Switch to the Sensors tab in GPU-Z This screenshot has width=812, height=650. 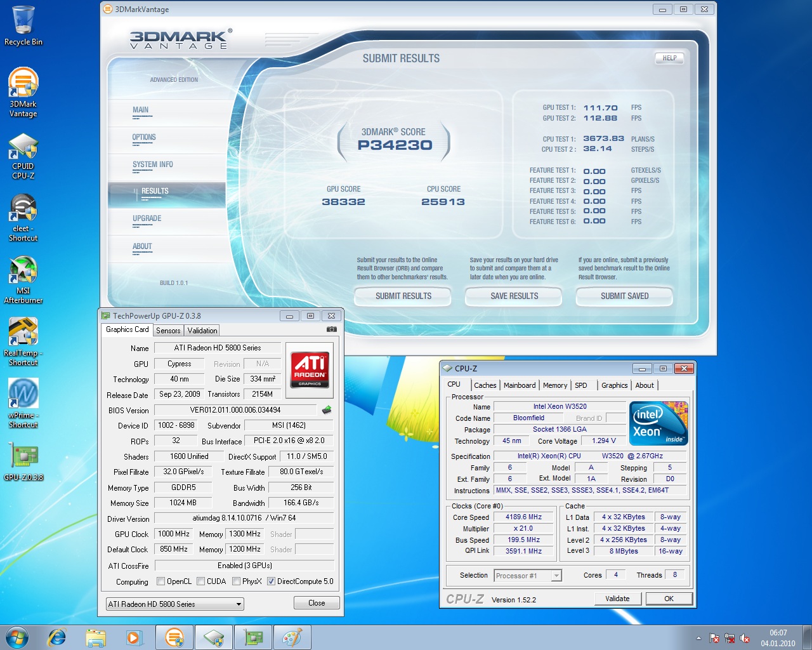(168, 331)
